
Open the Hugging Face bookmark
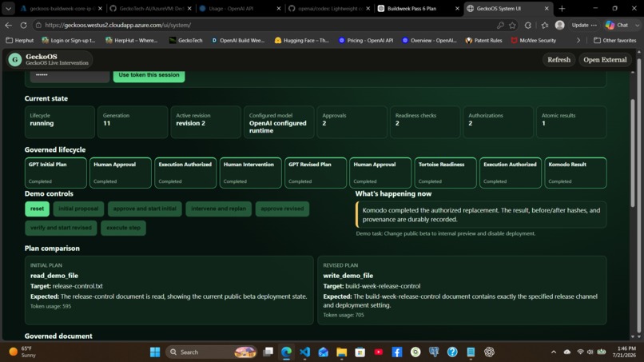[302, 40]
